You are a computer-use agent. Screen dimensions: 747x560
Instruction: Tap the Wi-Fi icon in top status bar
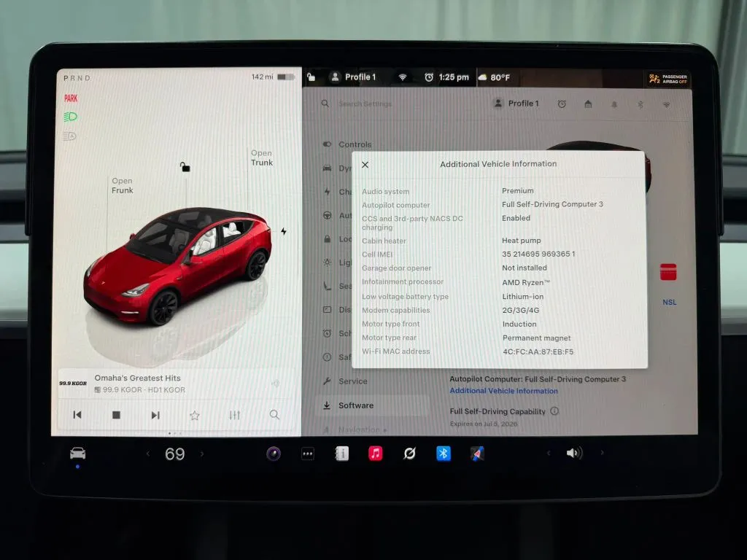pyautogui.click(x=403, y=77)
